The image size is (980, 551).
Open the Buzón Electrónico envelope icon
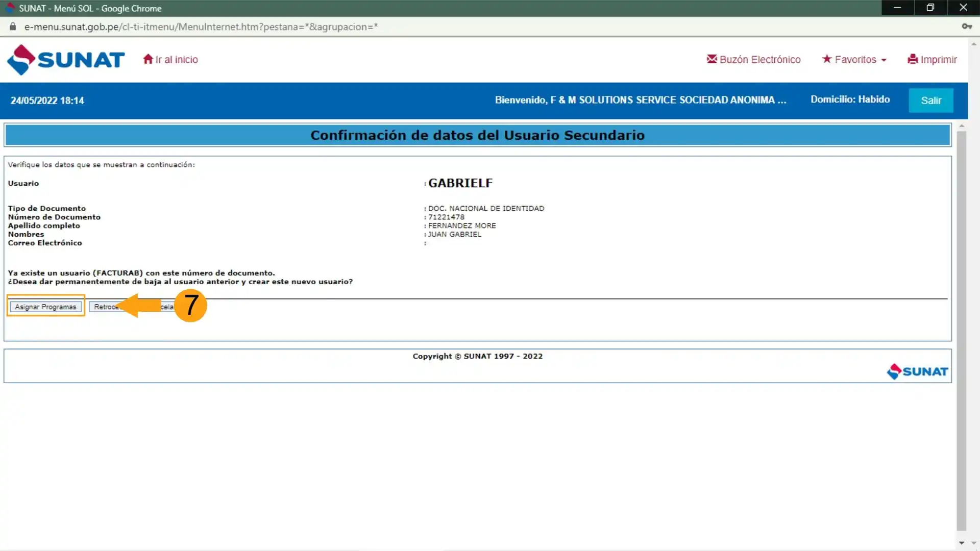tap(712, 59)
